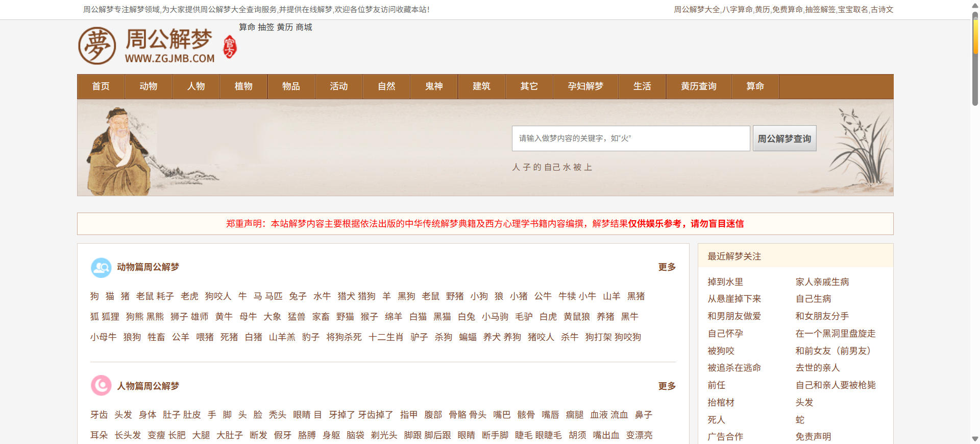This screenshot has height=444, width=980.
Task: Open the 鬼神 navigation tab
Action: coord(434,86)
